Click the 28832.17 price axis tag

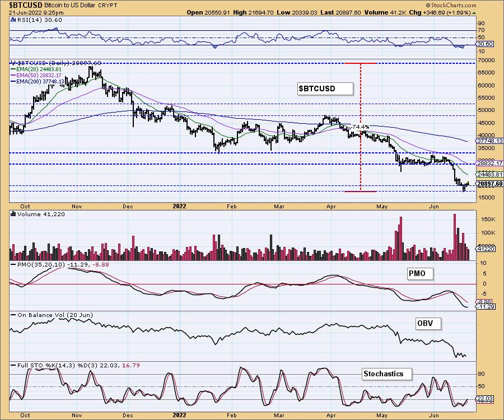pos(490,164)
